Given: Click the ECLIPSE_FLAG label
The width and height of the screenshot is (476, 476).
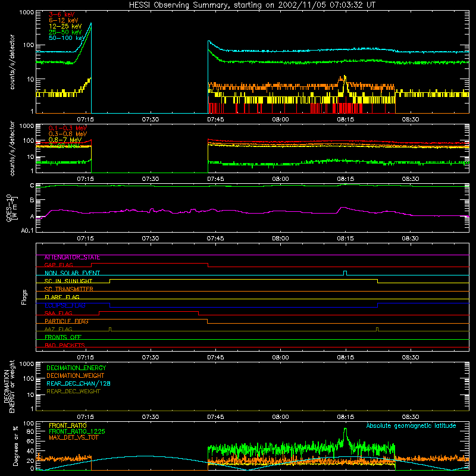Looking at the screenshot, I should (65, 305).
